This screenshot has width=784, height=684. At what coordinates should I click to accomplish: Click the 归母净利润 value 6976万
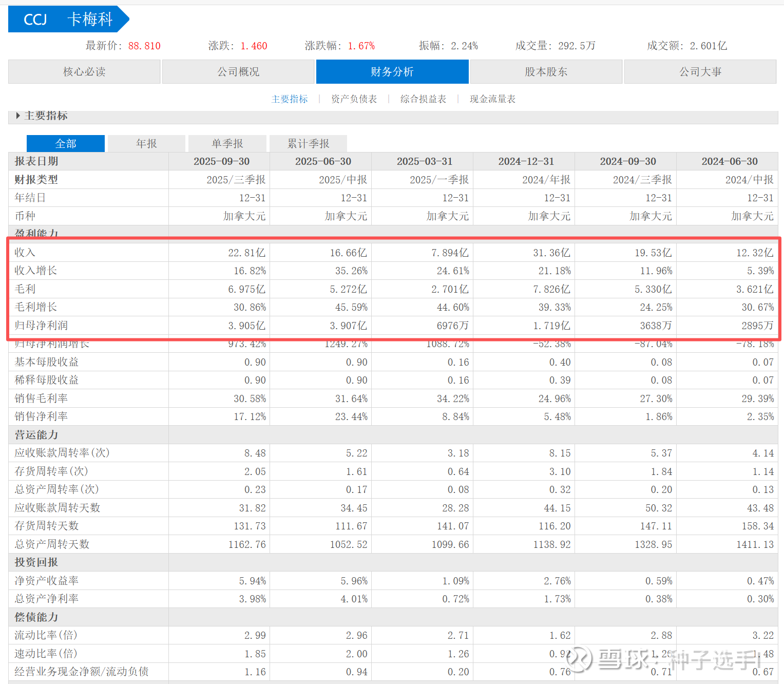tap(453, 326)
